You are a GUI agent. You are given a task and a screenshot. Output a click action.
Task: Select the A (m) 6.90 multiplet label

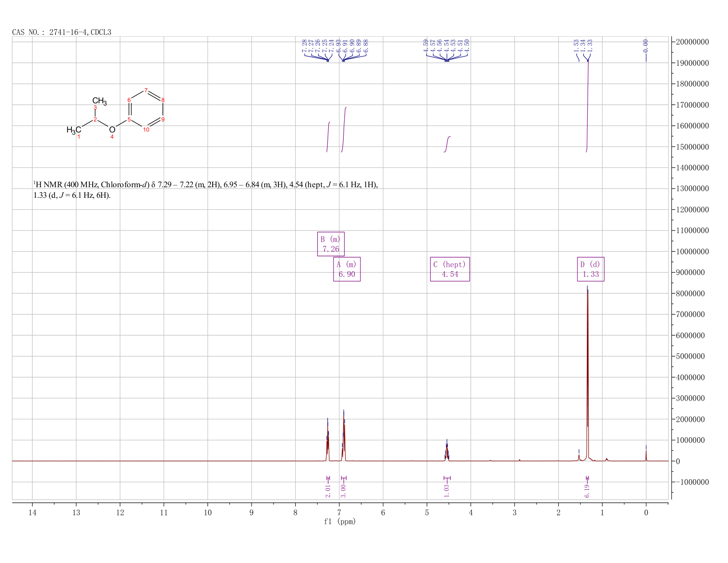(x=347, y=269)
